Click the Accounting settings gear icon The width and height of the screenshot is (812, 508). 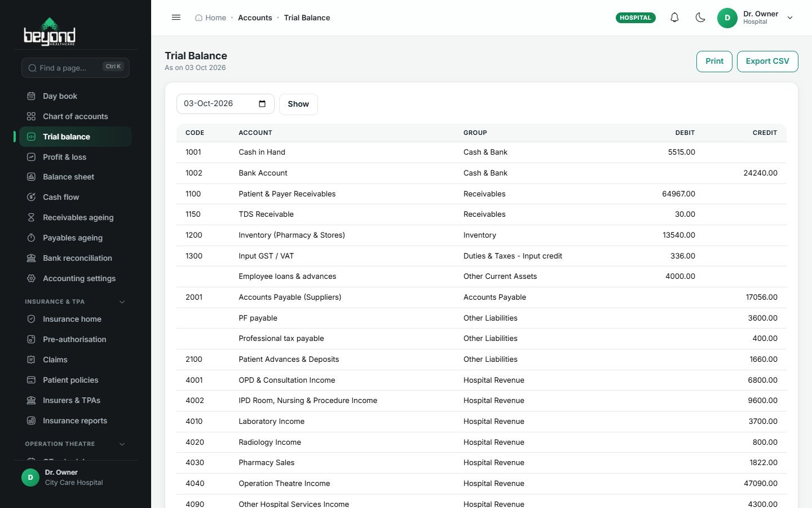coord(31,278)
